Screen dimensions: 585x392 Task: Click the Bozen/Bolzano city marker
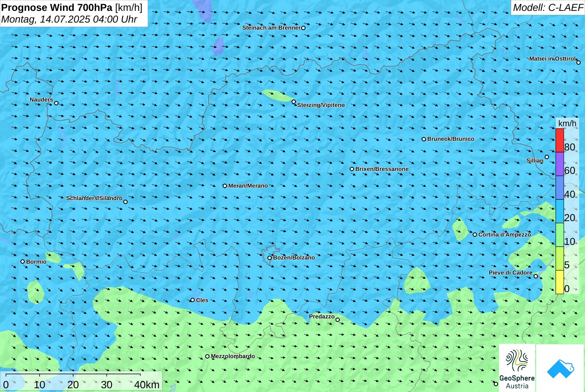coord(270,258)
